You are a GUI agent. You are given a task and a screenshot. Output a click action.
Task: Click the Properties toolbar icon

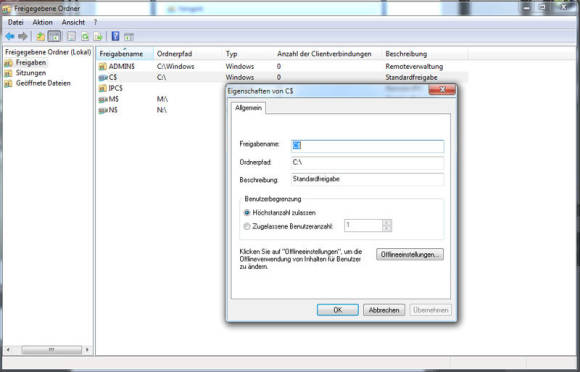coord(71,36)
